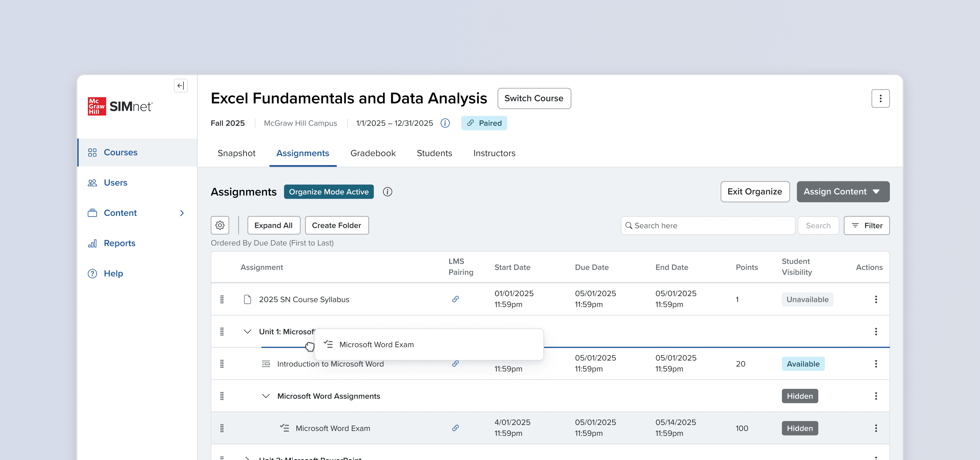
Task: Click the Organize Mode info icon
Action: 387,192
